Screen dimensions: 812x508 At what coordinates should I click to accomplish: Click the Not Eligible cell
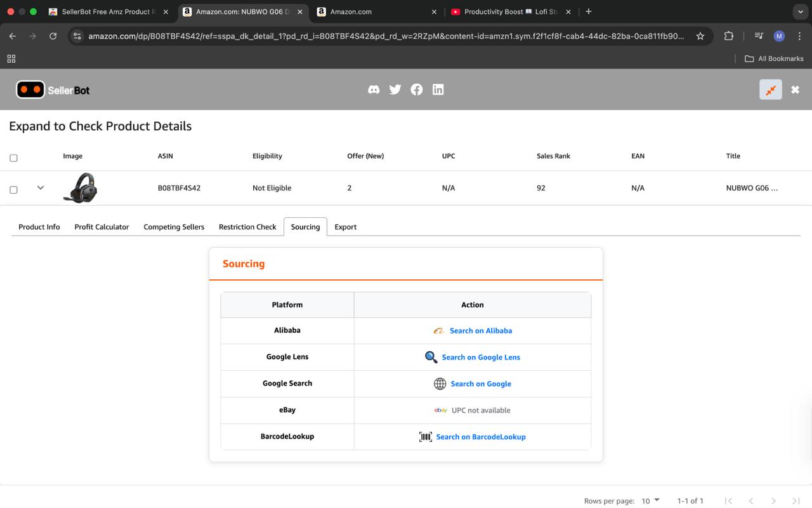pyautogui.click(x=272, y=188)
